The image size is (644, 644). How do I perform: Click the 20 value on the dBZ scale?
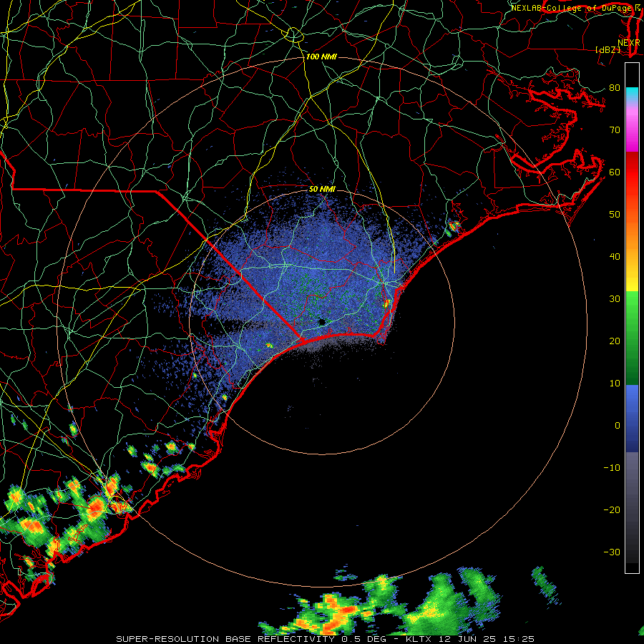(x=615, y=341)
